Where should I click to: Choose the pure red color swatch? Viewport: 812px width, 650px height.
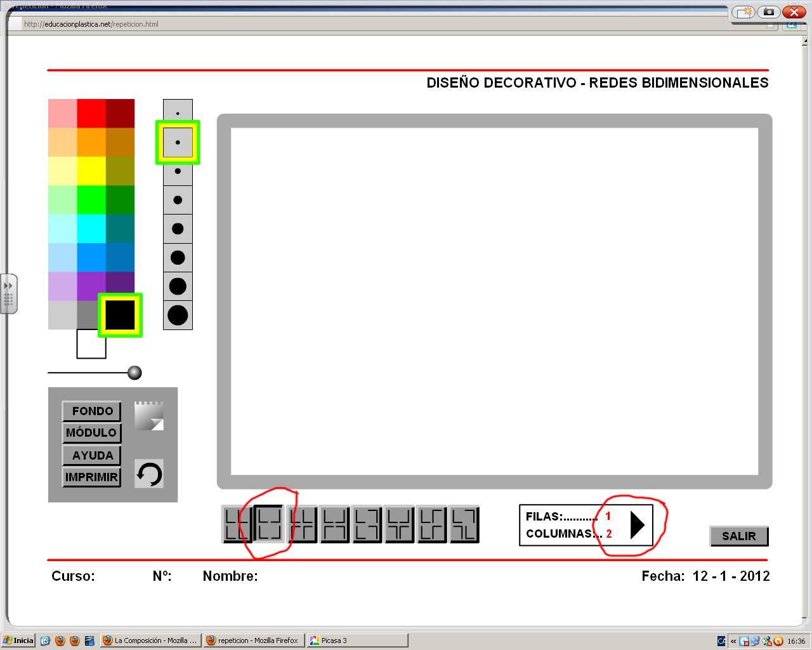coord(91,113)
